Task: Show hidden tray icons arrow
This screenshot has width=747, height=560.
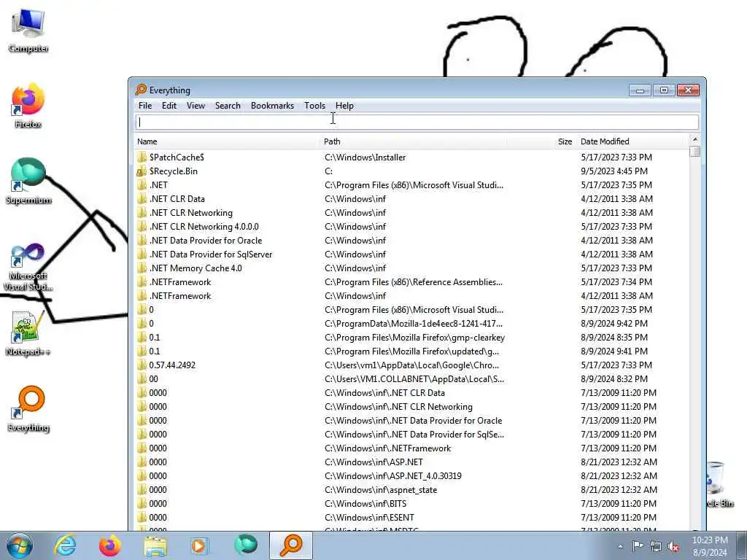Action: point(620,546)
